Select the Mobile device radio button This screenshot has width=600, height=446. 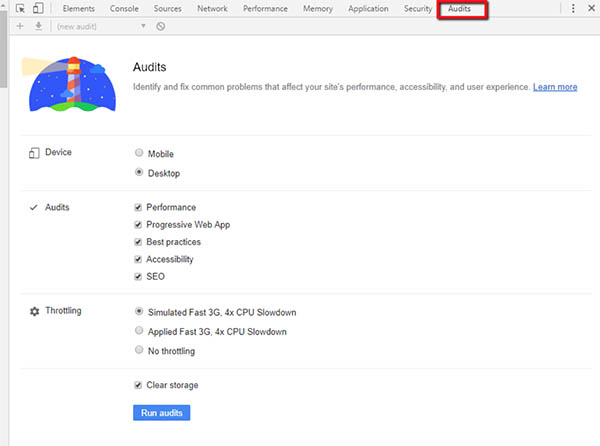pyautogui.click(x=139, y=153)
